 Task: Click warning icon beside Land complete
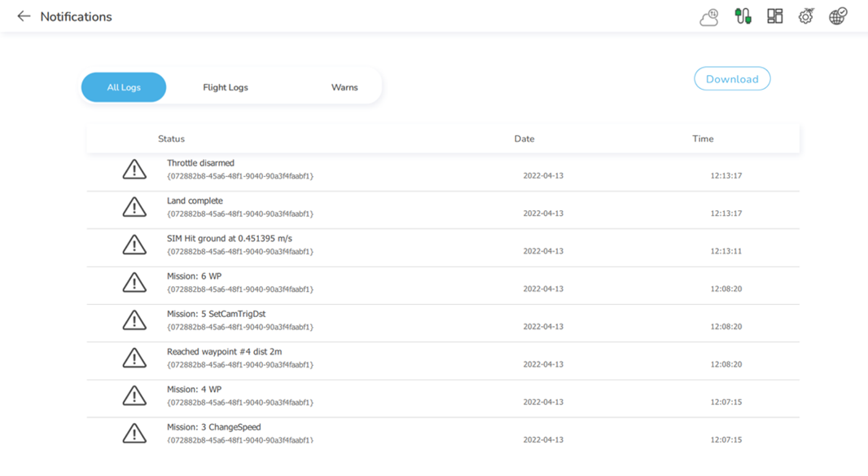tap(134, 207)
